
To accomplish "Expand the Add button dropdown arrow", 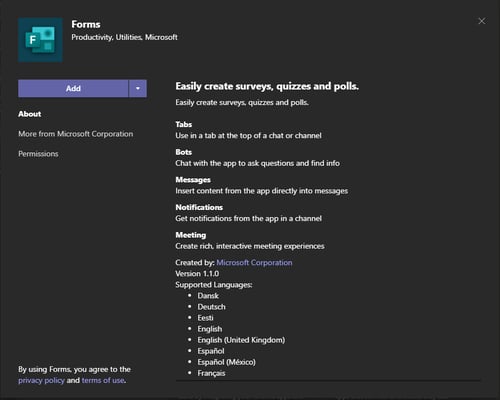I will point(138,88).
